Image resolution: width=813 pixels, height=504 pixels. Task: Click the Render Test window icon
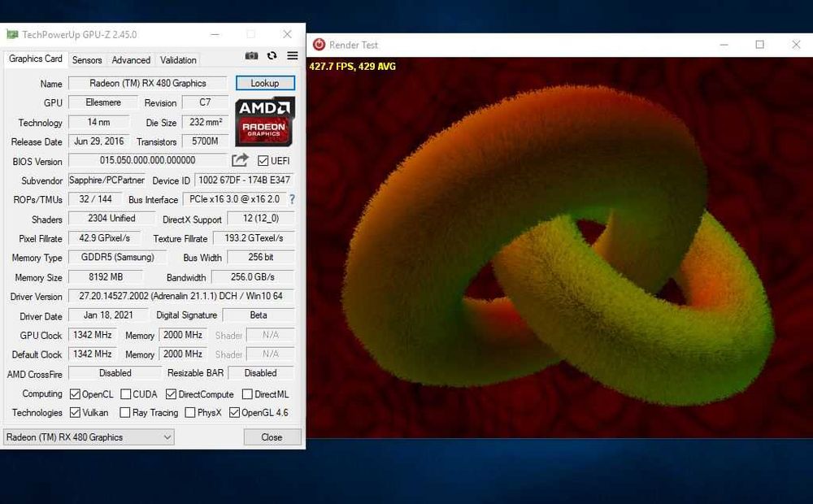coord(319,45)
